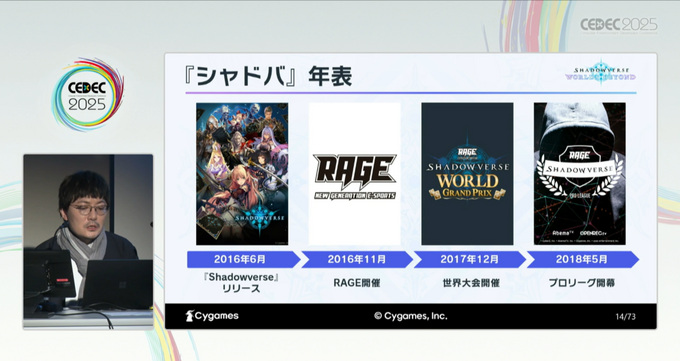This screenshot has width=680, height=361.
Task: Select the RAGE e-sports logo image
Action: [354, 174]
